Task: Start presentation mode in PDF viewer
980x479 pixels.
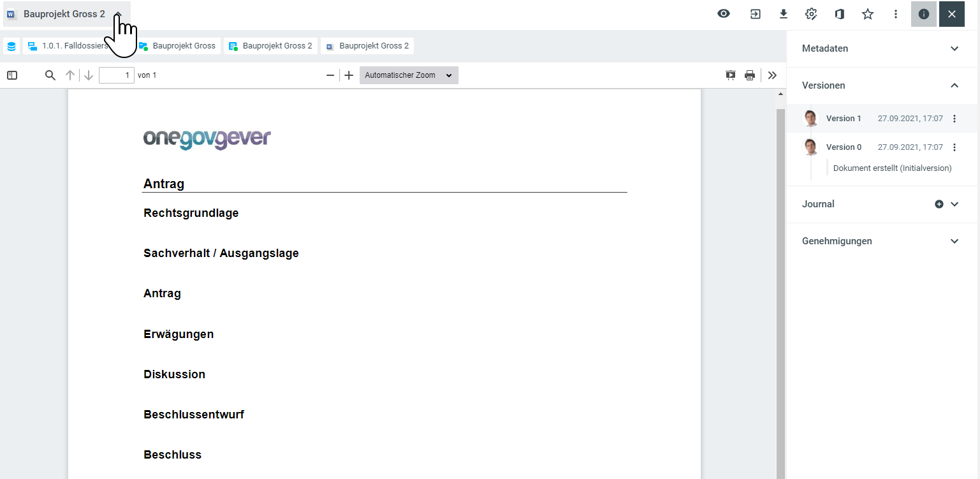Action: click(731, 75)
